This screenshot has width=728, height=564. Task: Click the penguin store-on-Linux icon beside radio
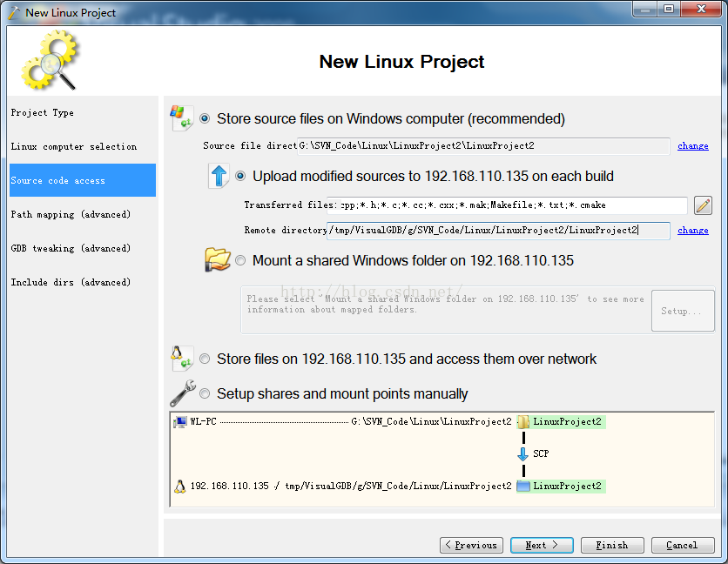point(181,358)
